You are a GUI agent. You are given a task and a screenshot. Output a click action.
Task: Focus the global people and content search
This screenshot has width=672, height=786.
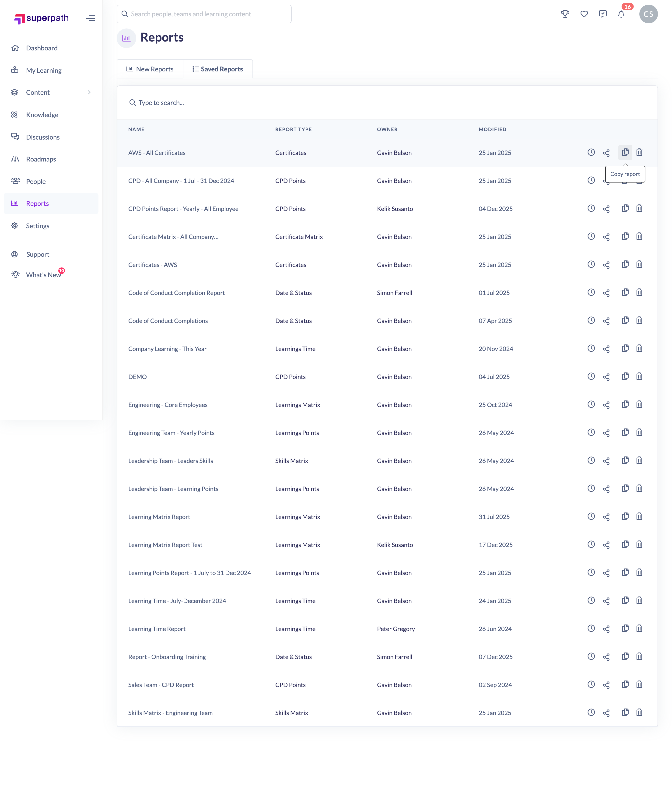click(x=204, y=14)
